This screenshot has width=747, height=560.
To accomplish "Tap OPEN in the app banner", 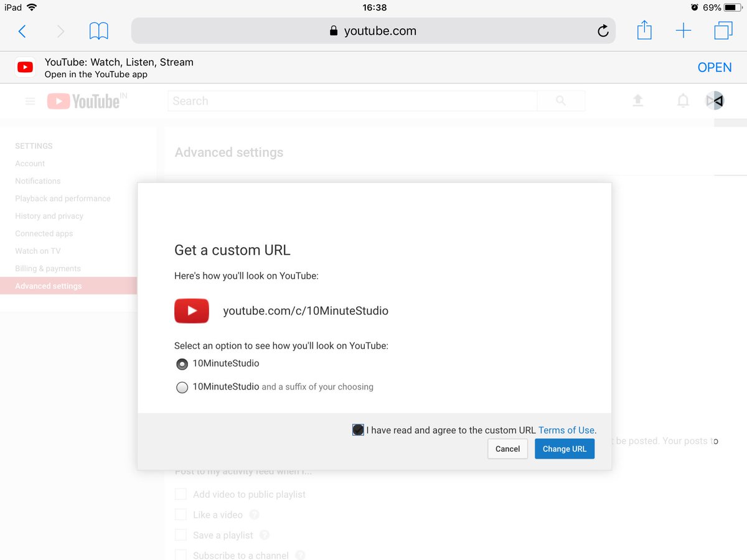I will pyautogui.click(x=715, y=68).
